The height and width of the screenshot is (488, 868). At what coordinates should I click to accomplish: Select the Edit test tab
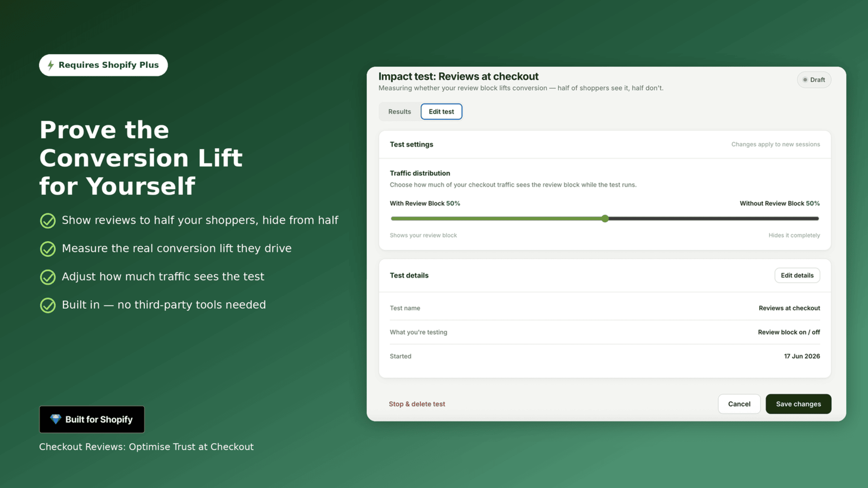tap(441, 112)
